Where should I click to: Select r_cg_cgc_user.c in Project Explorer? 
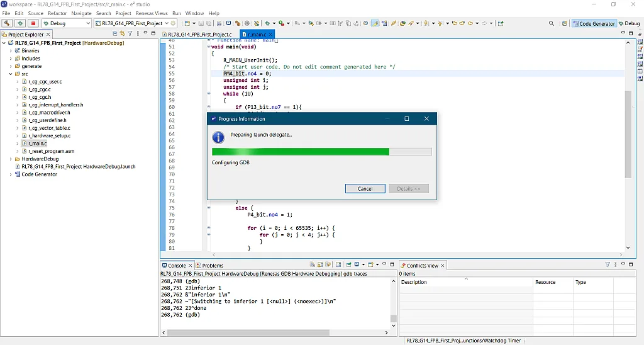tap(45, 81)
